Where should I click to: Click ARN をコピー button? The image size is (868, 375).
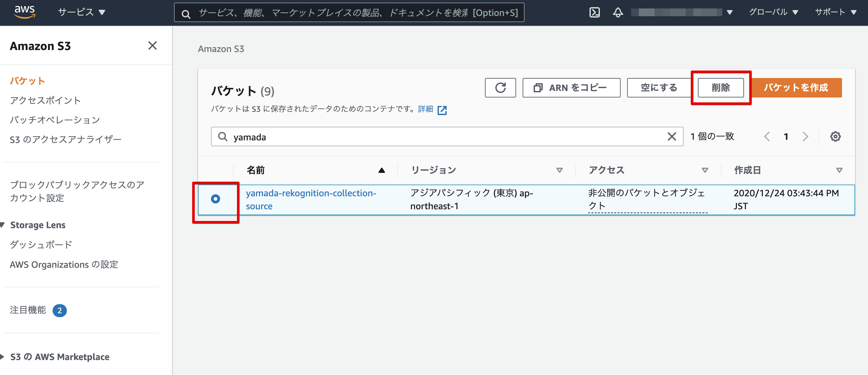pyautogui.click(x=571, y=88)
